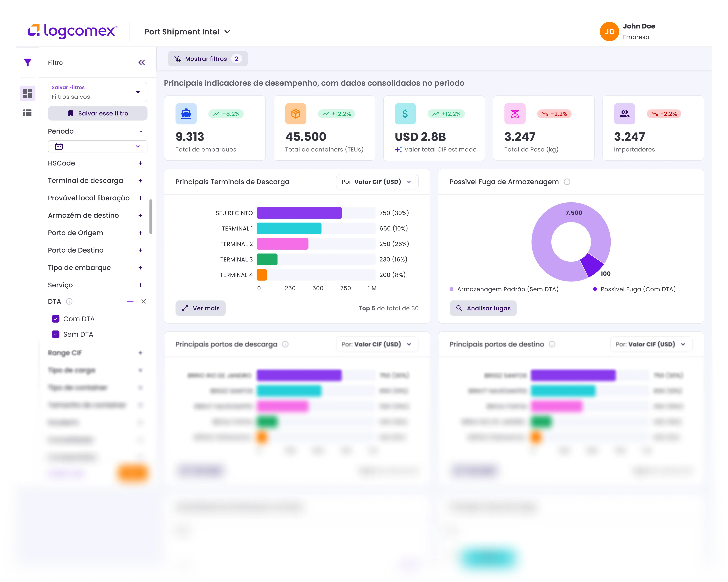The width and height of the screenshot is (728, 582).
Task: Switch to the list view sidebar icon
Action: [27, 113]
